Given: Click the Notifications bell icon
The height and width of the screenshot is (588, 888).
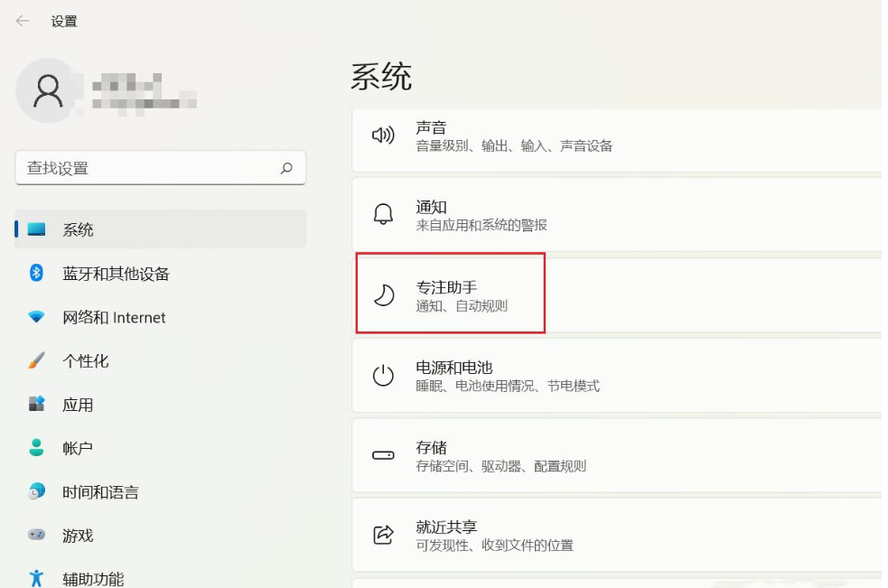Looking at the screenshot, I should tap(384, 215).
